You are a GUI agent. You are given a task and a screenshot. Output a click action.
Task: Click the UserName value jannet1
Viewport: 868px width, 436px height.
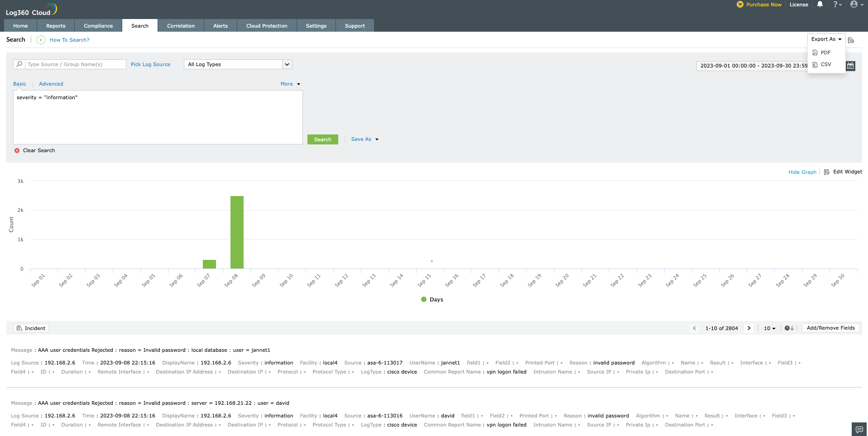(x=451, y=363)
